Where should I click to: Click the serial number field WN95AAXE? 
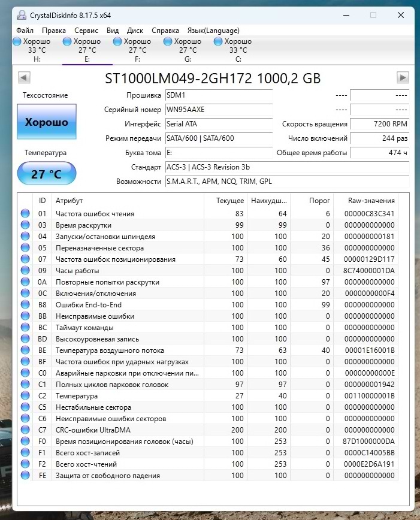[x=219, y=110]
